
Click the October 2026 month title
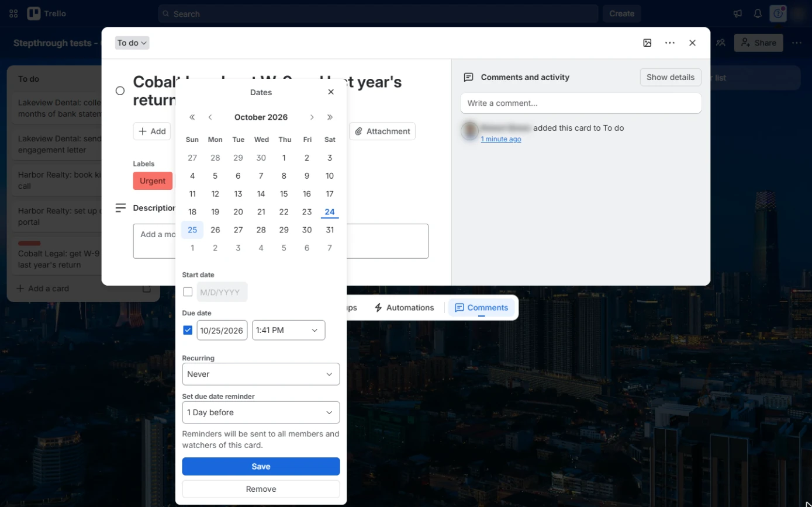point(261,117)
